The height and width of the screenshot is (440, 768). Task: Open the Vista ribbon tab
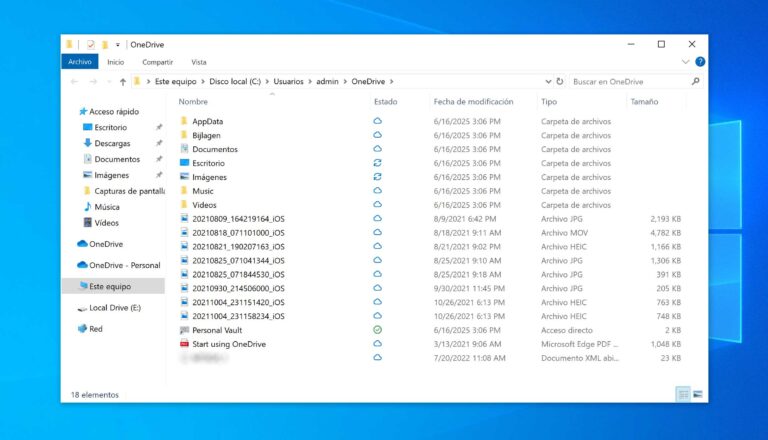point(199,62)
